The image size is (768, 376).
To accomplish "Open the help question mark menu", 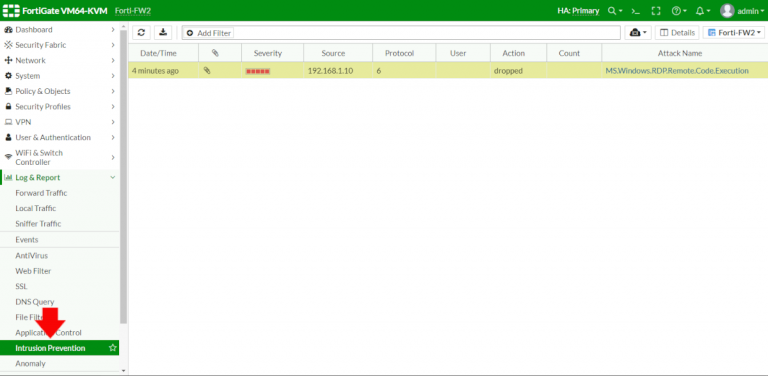I will [x=679, y=11].
